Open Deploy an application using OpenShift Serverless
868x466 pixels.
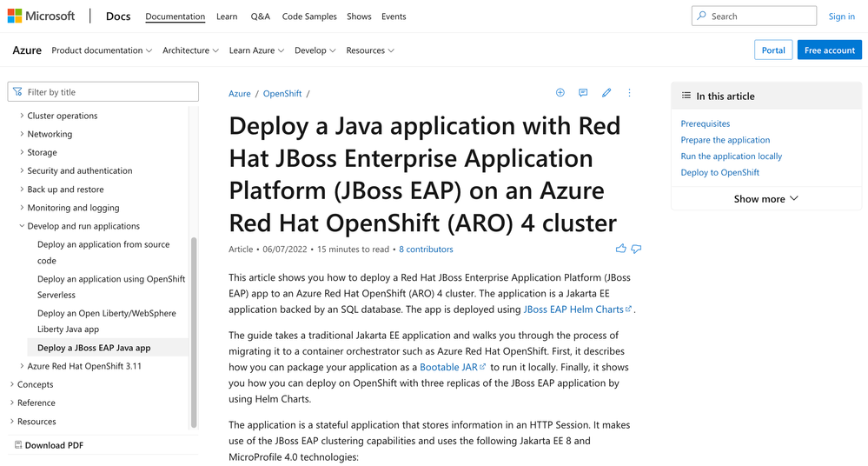tap(111, 287)
